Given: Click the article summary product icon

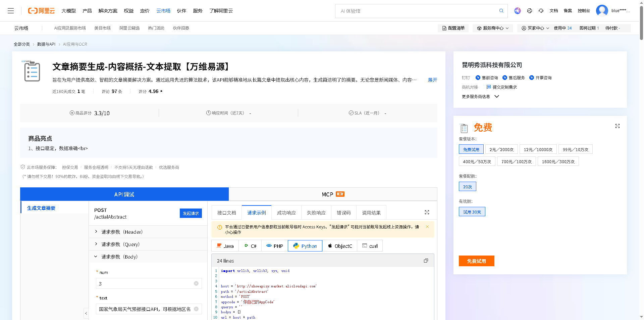Looking at the screenshot, I should pyautogui.click(x=32, y=71).
